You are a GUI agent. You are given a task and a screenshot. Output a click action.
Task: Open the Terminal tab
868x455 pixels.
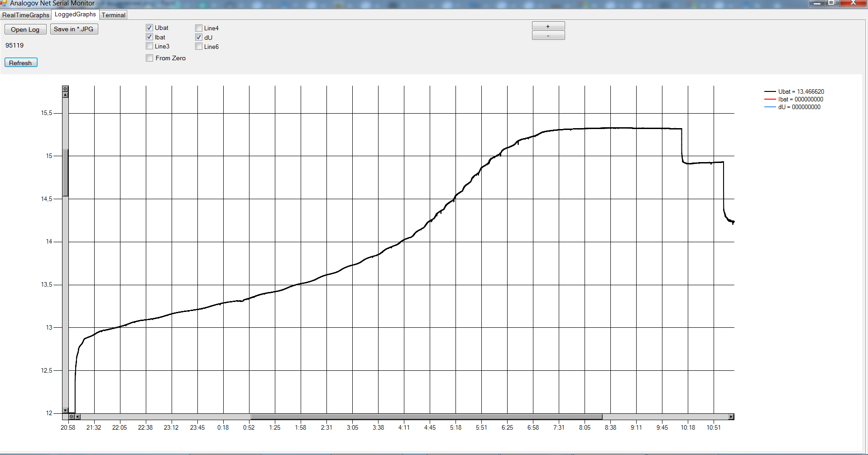click(x=113, y=15)
